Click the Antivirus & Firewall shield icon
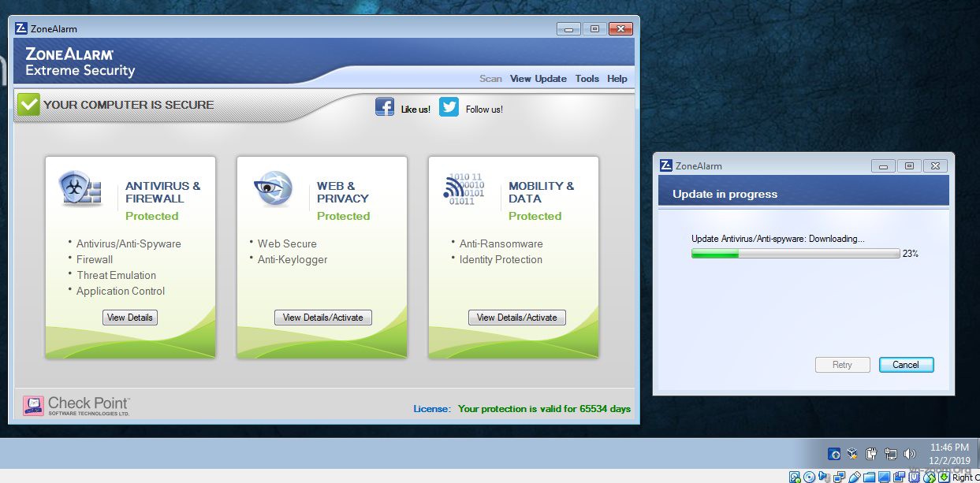 tap(80, 190)
